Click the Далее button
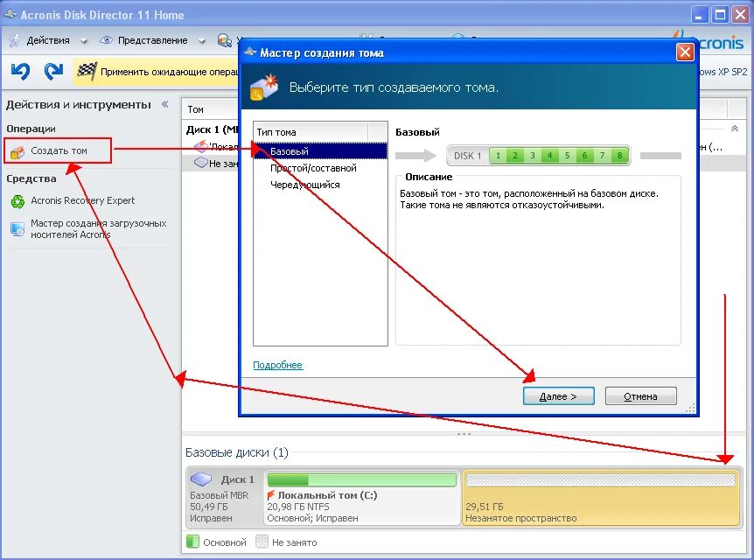The height and width of the screenshot is (560, 754). pyautogui.click(x=558, y=396)
